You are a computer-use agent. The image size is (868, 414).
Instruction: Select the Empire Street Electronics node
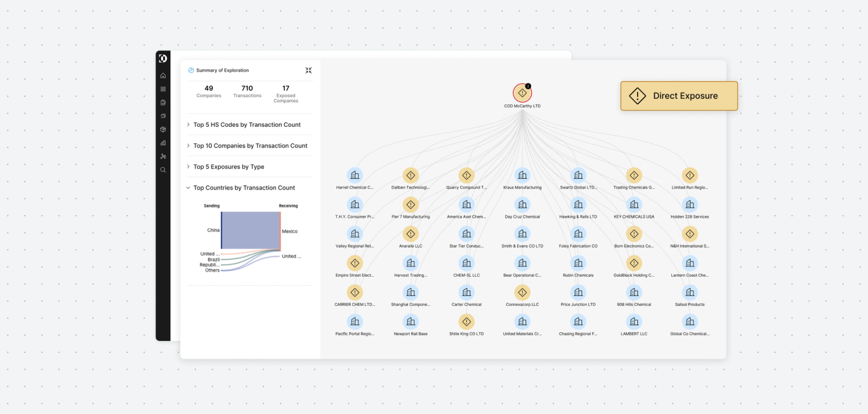tap(355, 263)
